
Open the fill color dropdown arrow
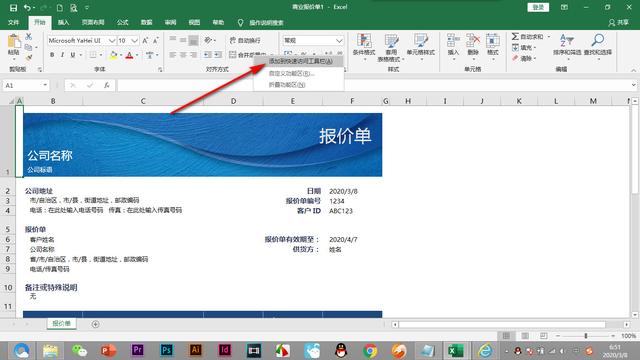[x=121, y=55]
